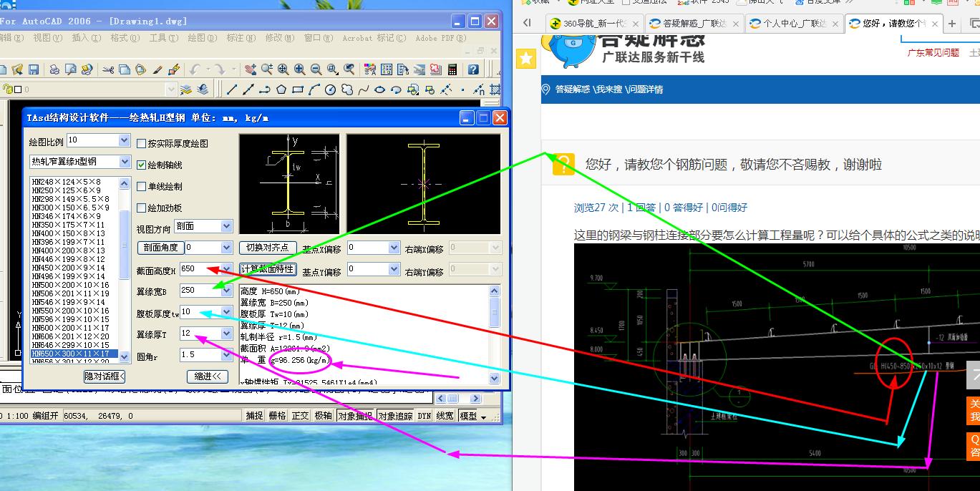Viewport: 980px width, 491px height.
Task: Open 腹板厚度tw dropdown arrow
Action: (227, 311)
